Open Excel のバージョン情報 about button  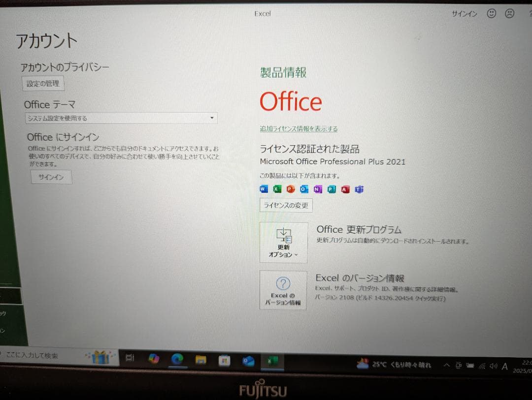pos(283,290)
